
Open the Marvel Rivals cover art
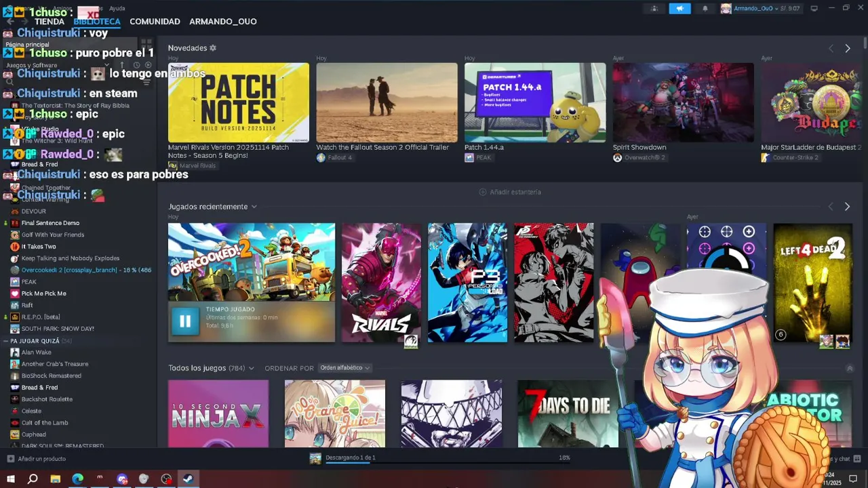[x=381, y=283]
